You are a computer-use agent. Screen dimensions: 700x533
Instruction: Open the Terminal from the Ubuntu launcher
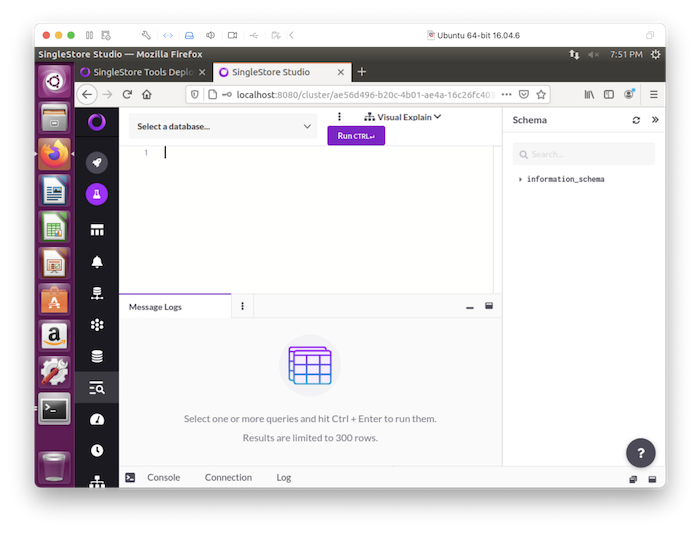click(x=54, y=409)
